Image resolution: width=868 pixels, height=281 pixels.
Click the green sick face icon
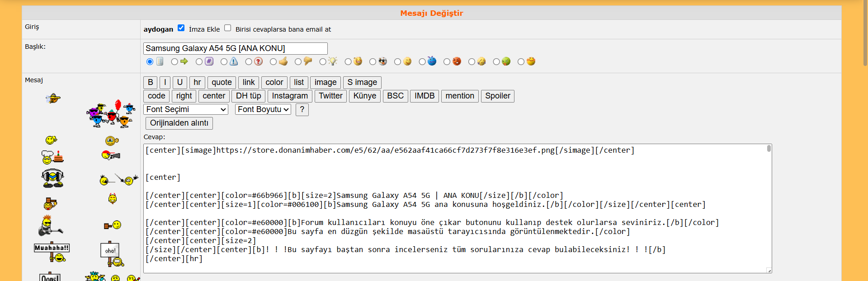pos(506,61)
